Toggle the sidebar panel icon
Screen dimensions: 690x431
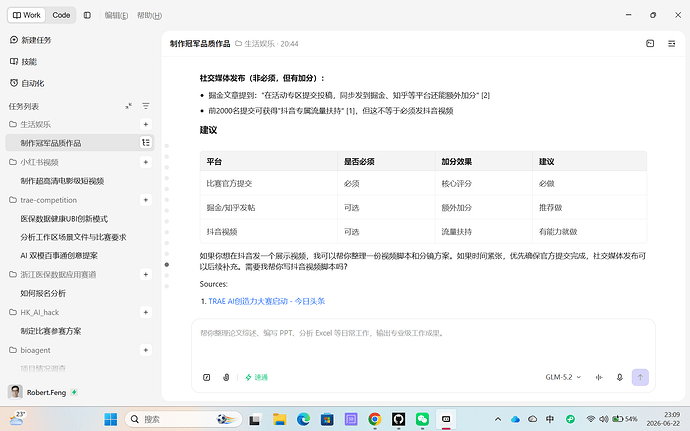click(87, 15)
